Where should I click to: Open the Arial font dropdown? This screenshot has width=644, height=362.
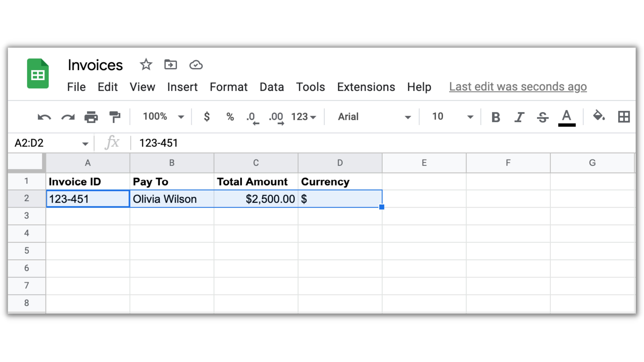click(374, 117)
